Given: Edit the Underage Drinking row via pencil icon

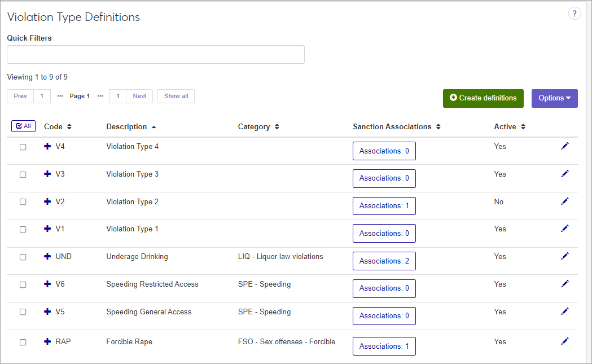Looking at the screenshot, I should [565, 256].
